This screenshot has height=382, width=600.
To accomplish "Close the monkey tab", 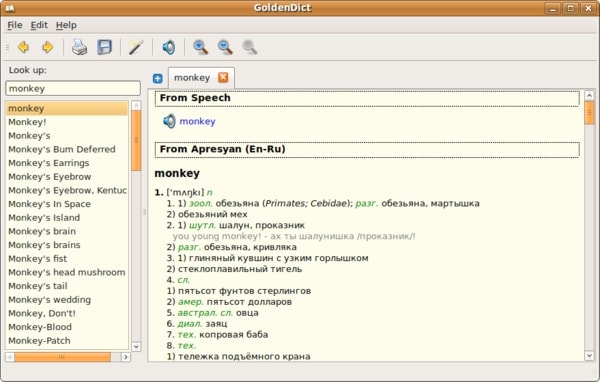I will [x=223, y=78].
